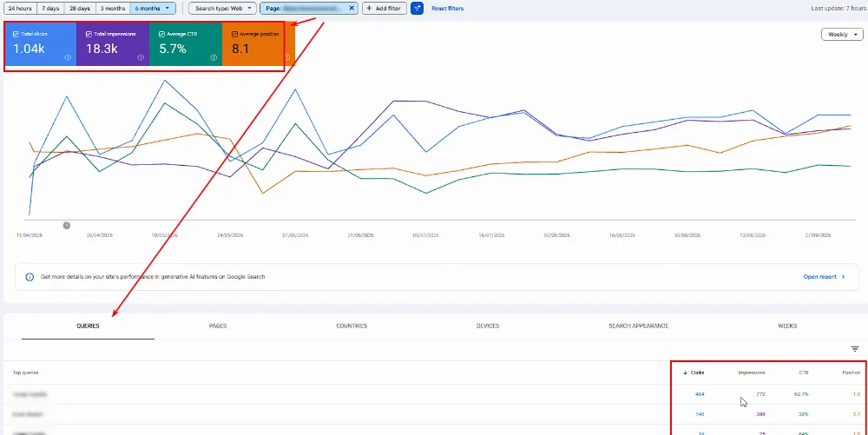Click the Last update: 7 hours text
The height and width of the screenshot is (435, 868).
tap(837, 9)
